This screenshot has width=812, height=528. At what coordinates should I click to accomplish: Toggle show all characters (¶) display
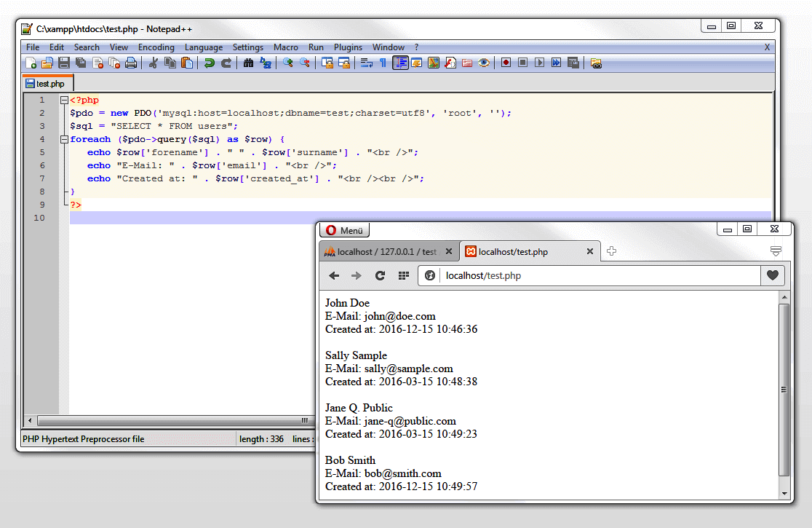click(384, 63)
